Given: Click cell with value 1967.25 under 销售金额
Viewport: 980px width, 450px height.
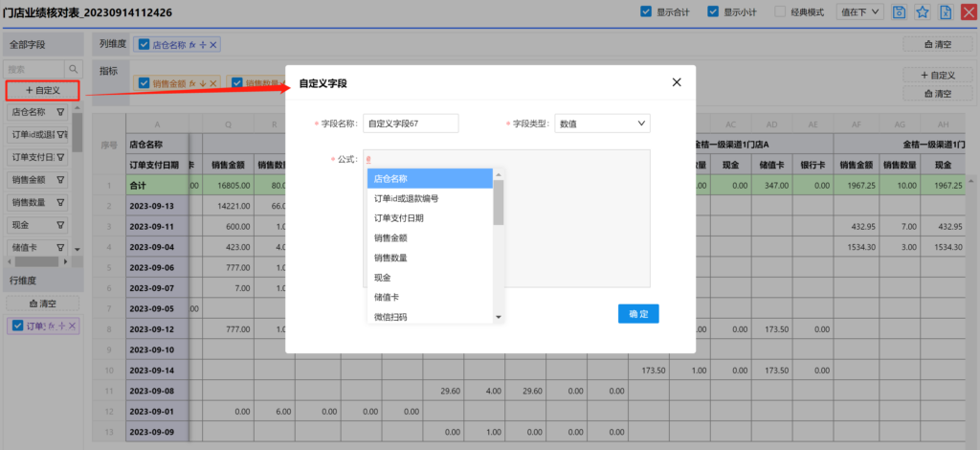Looking at the screenshot, I should click(x=857, y=186).
